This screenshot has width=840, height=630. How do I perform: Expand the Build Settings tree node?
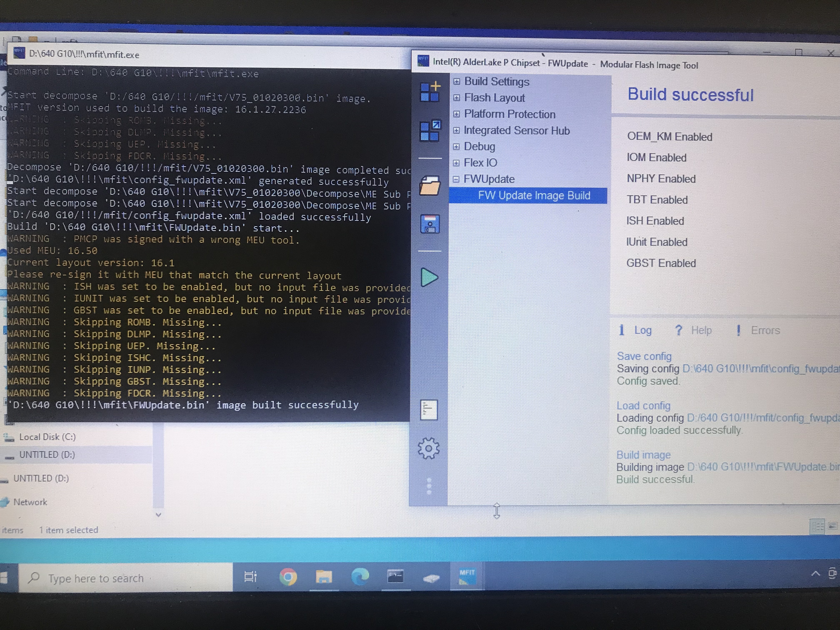pyautogui.click(x=457, y=82)
